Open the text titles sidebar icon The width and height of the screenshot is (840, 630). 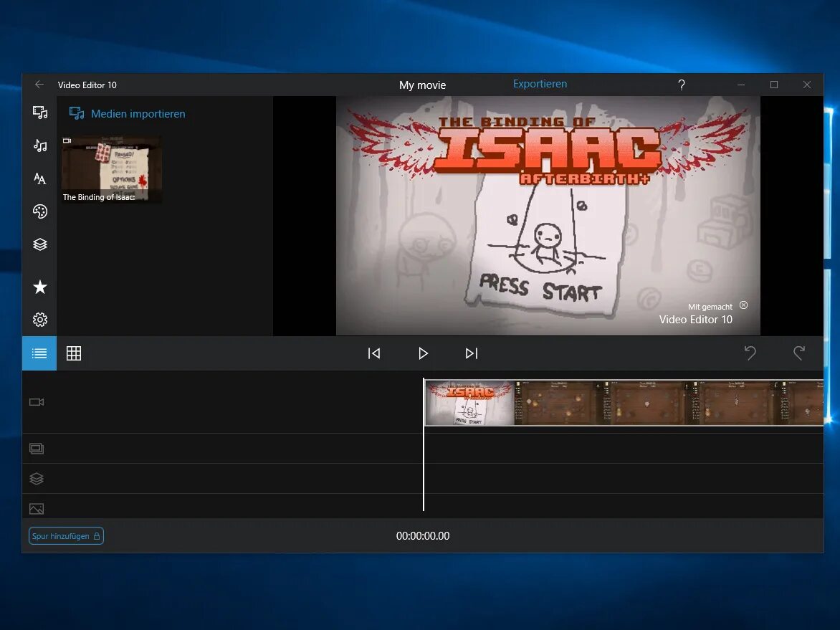tap(39, 178)
